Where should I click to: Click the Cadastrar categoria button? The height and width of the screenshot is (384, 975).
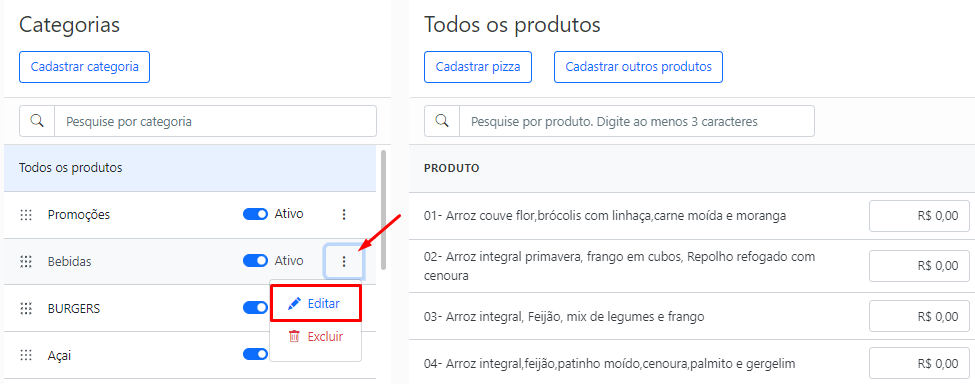click(85, 67)
